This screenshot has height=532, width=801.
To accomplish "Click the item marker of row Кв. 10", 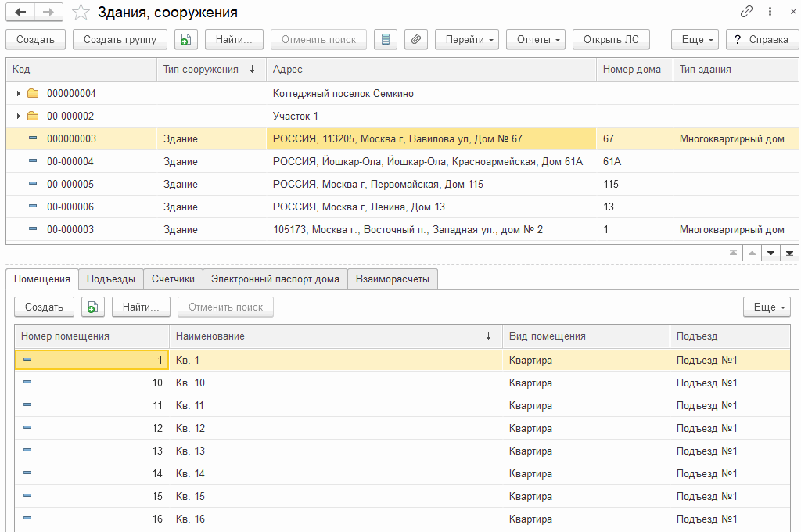I will [27, 383].
